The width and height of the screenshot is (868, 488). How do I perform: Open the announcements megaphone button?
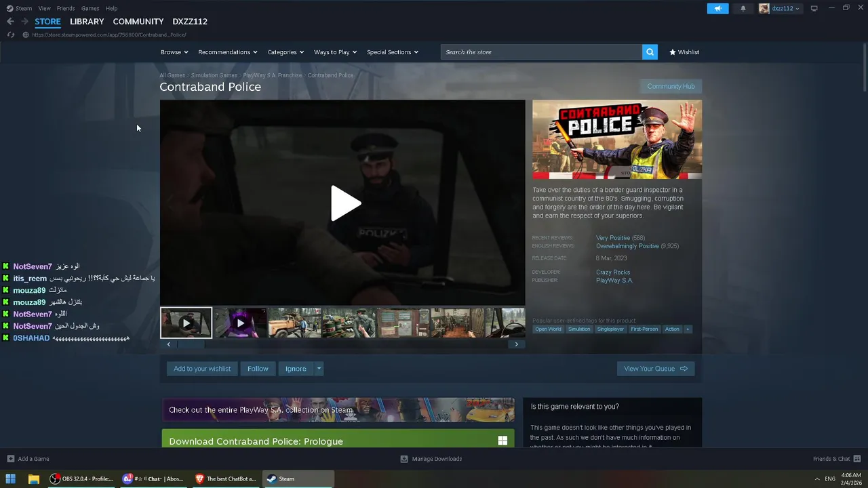717,8
